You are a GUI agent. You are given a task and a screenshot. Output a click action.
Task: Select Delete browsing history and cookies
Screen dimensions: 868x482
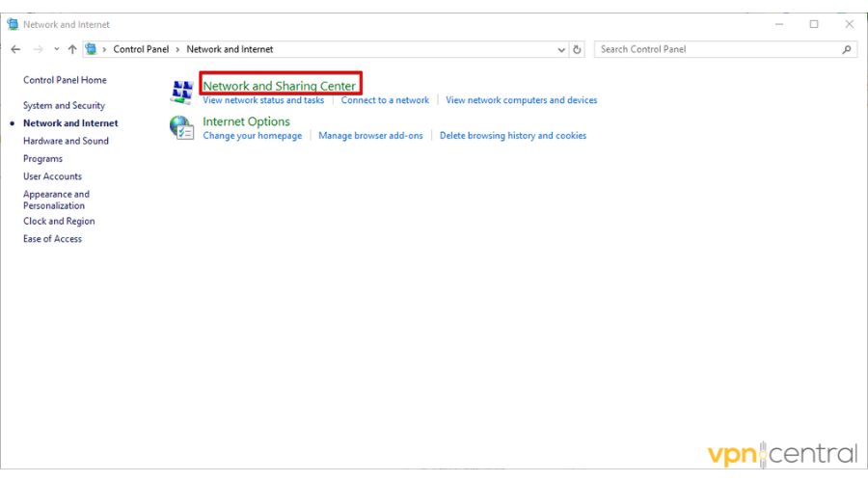[512, 136]
